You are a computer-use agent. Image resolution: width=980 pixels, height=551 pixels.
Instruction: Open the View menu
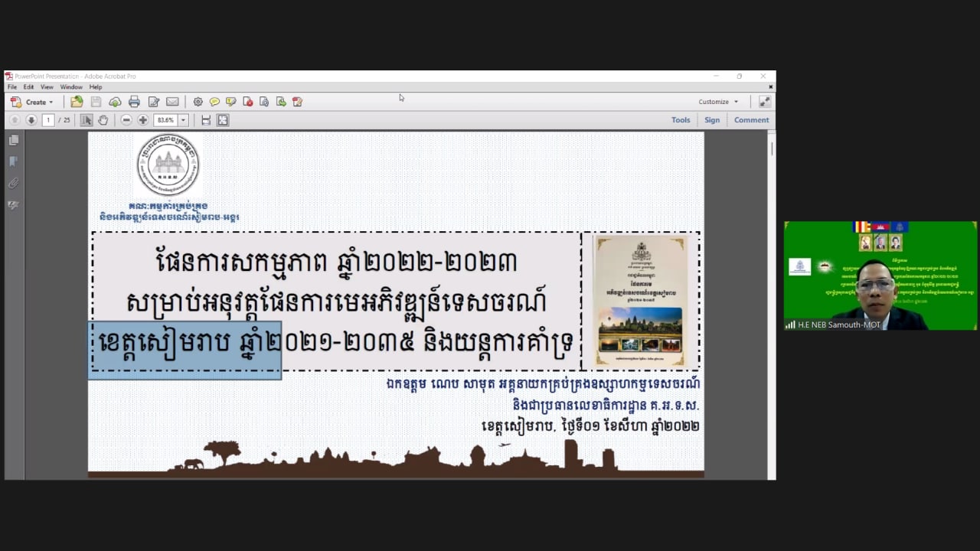click(x=47, y=87)
